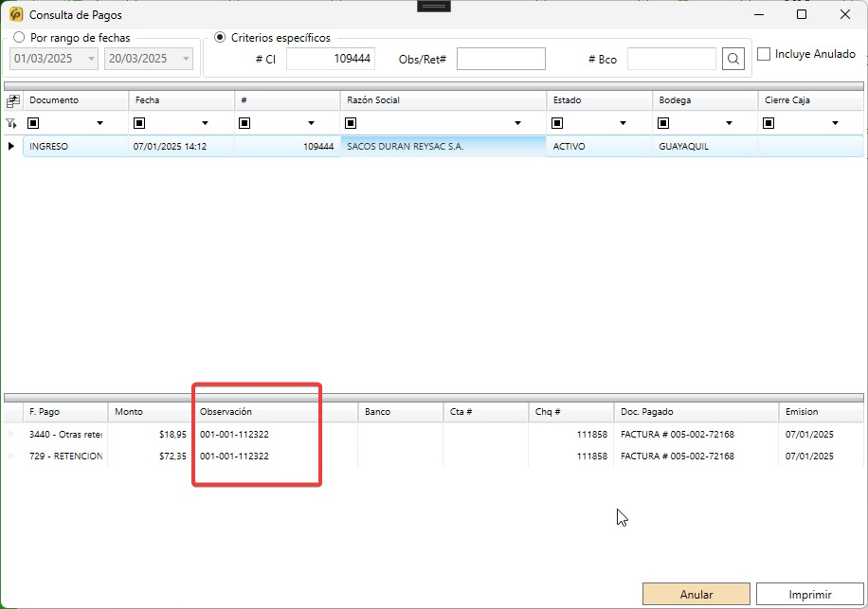The height and width of the screenshot is (609, 868).
Task: Click the # Bco input field
Action: coord(672,59)
